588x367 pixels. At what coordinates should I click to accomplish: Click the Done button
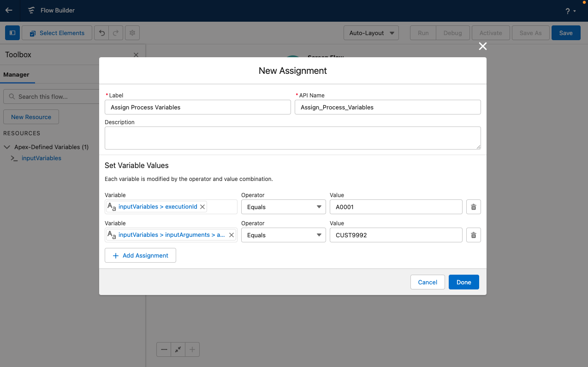point(464,282)
